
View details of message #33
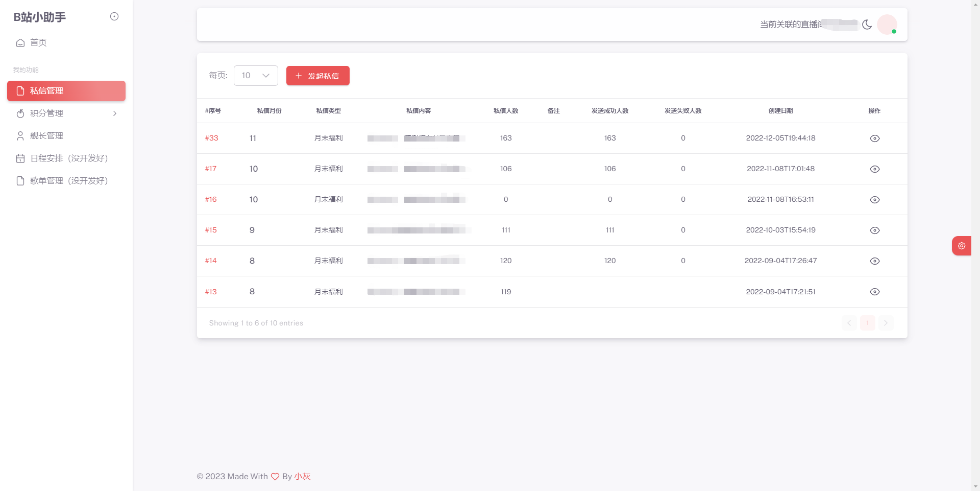coord(874,138)
